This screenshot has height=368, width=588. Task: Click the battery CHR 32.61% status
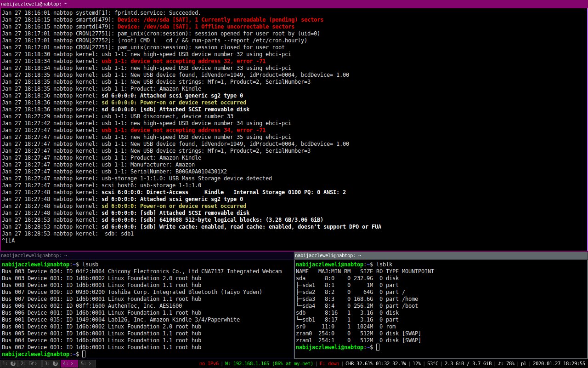click(x=375, y=364)
